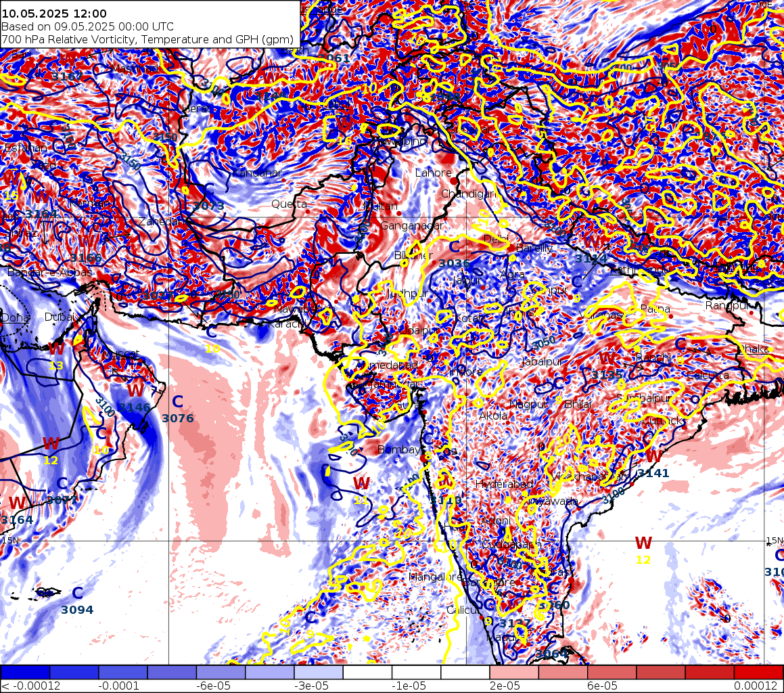784x693 pixels.
Task: Click the 'Ganganagar' city label
Action: [x=411, y=225]
